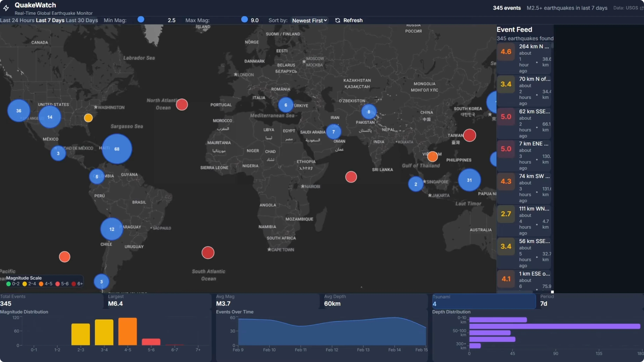Switch to Last 24 Hours view

point(17,20)
